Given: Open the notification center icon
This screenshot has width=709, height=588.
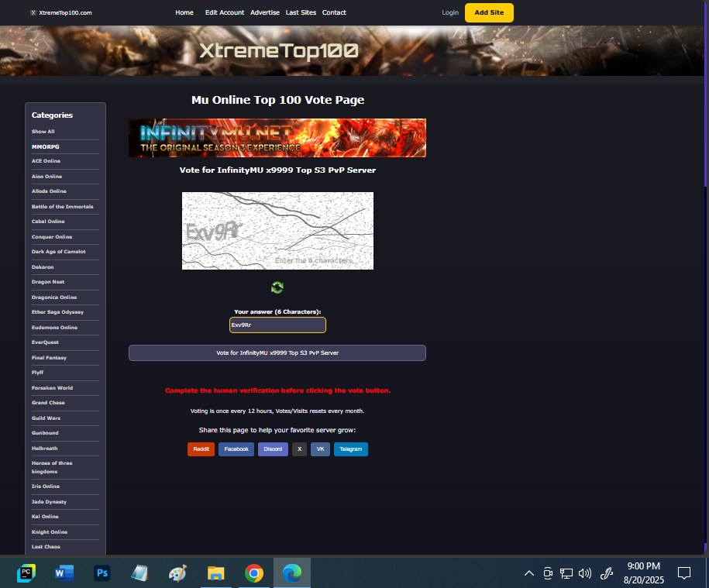Looking at the screenshot, I should coord(683,573).
